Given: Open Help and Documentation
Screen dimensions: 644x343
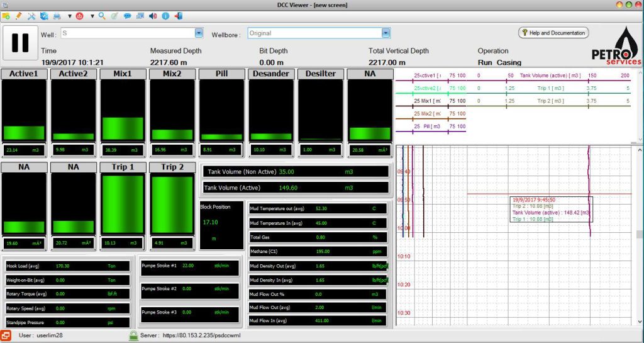Looking at the screenshot, I should point(553,33).
